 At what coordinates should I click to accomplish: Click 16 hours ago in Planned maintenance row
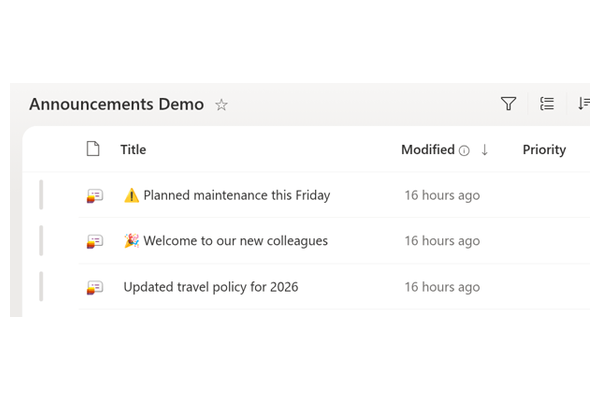pos(442,195)
